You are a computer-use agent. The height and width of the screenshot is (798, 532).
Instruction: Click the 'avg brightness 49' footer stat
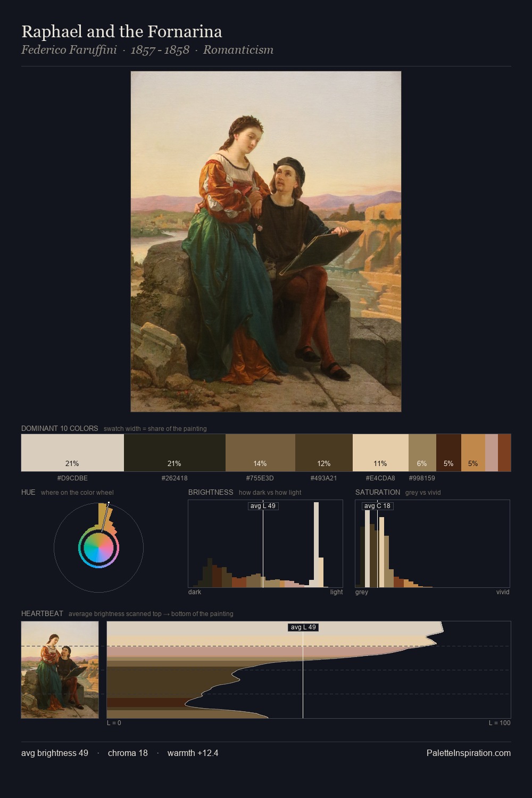[55, 753]
